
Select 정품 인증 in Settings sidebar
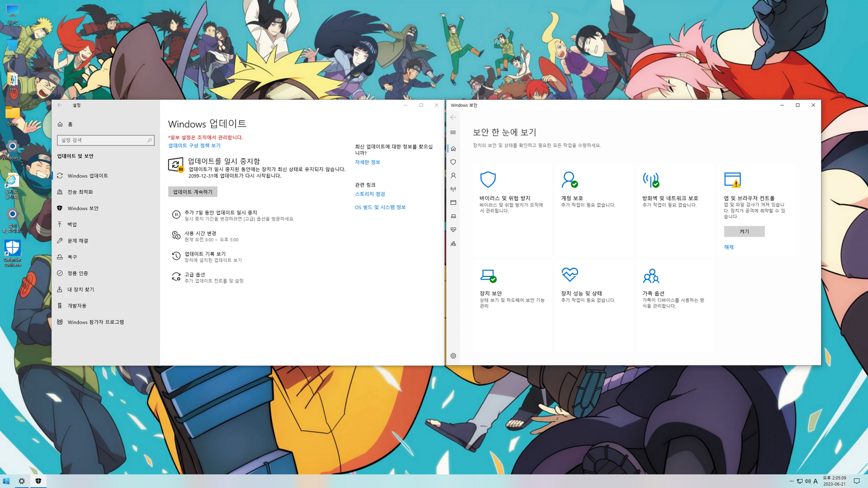click(106, 273)
